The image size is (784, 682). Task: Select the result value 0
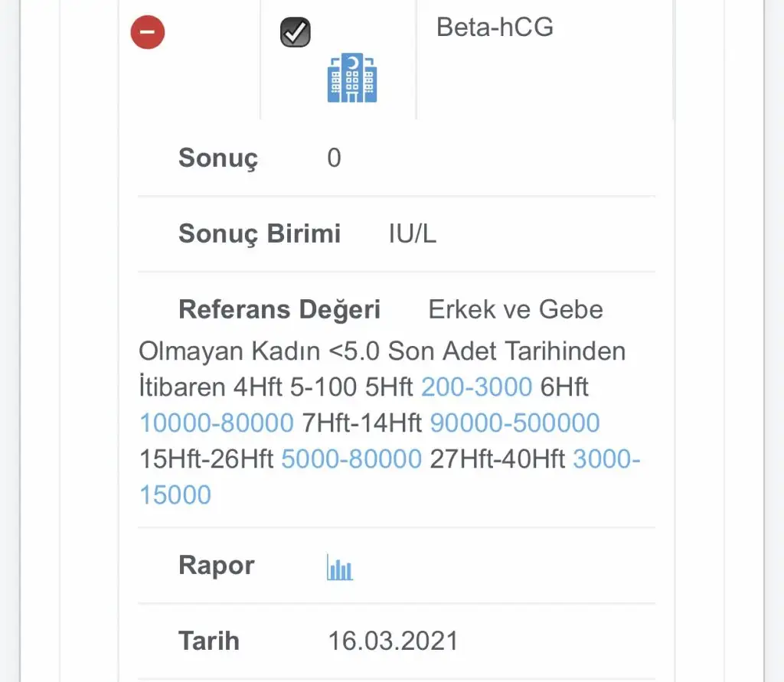click(x=334, y=158)
